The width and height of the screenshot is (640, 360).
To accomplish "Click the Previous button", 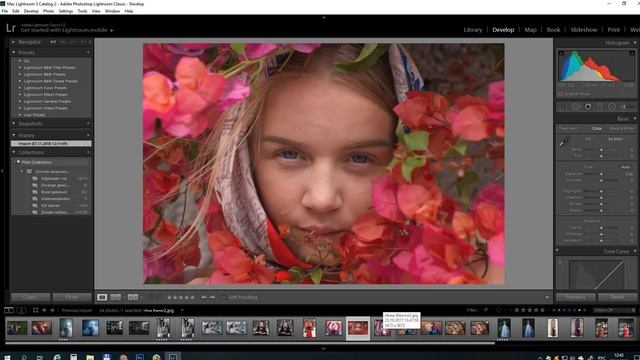I will tap(576, 297).
